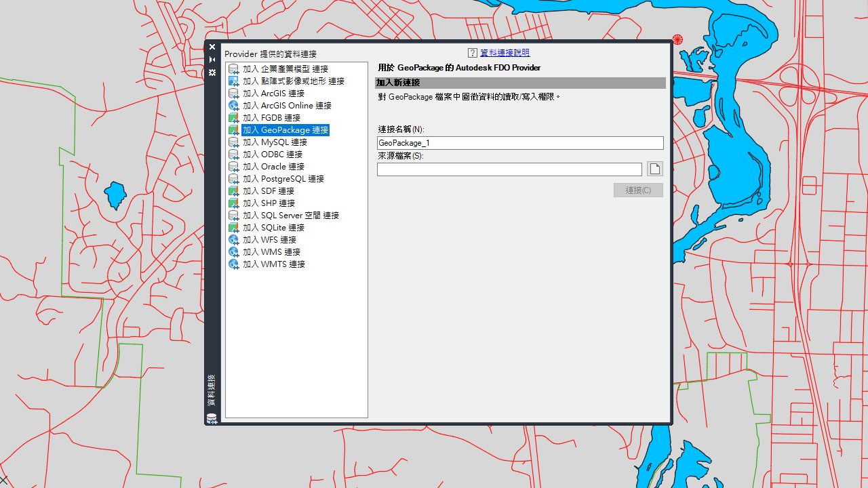Select 加入 ArcGIS 連接
This screenshot has height=488, width=868.
click(x=273, y=94)
